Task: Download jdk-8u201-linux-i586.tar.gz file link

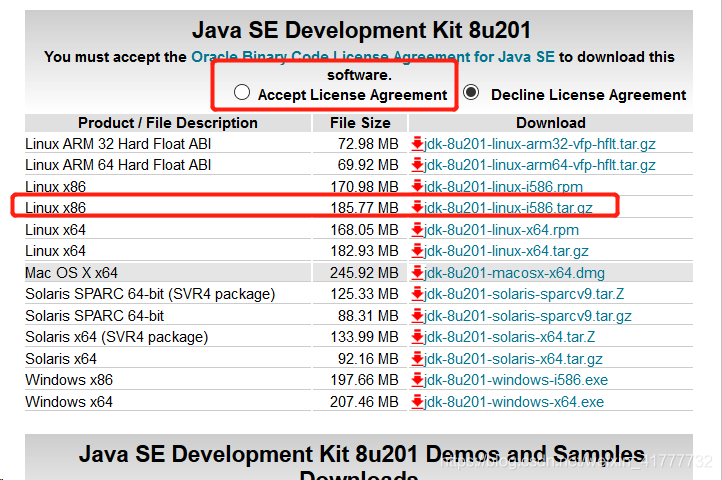Action: click(x=508, y=208)
